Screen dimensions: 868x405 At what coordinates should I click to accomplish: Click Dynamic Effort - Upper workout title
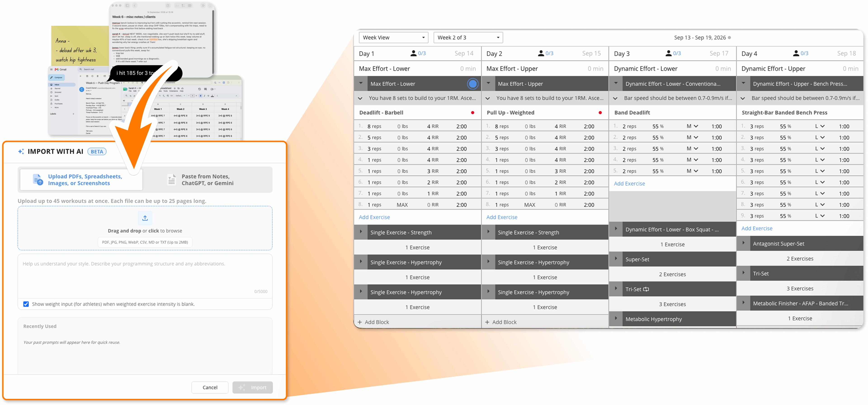pos(773,69)
